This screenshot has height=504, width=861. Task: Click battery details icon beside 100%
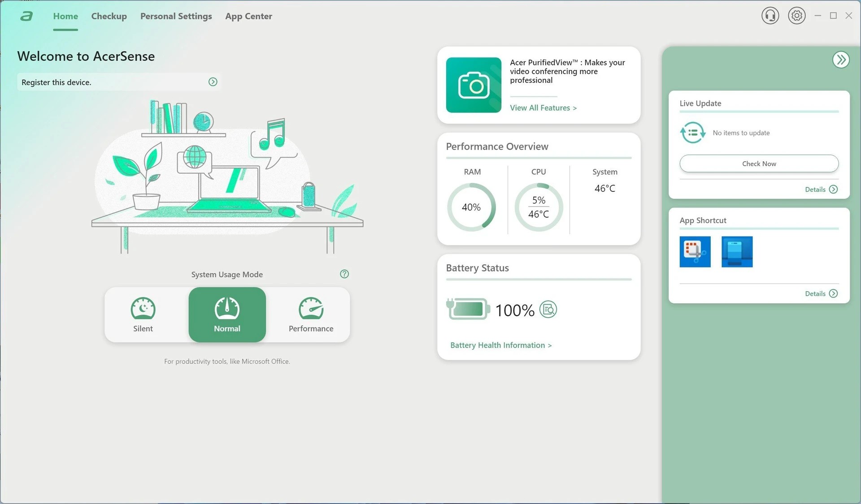(548, 310)
